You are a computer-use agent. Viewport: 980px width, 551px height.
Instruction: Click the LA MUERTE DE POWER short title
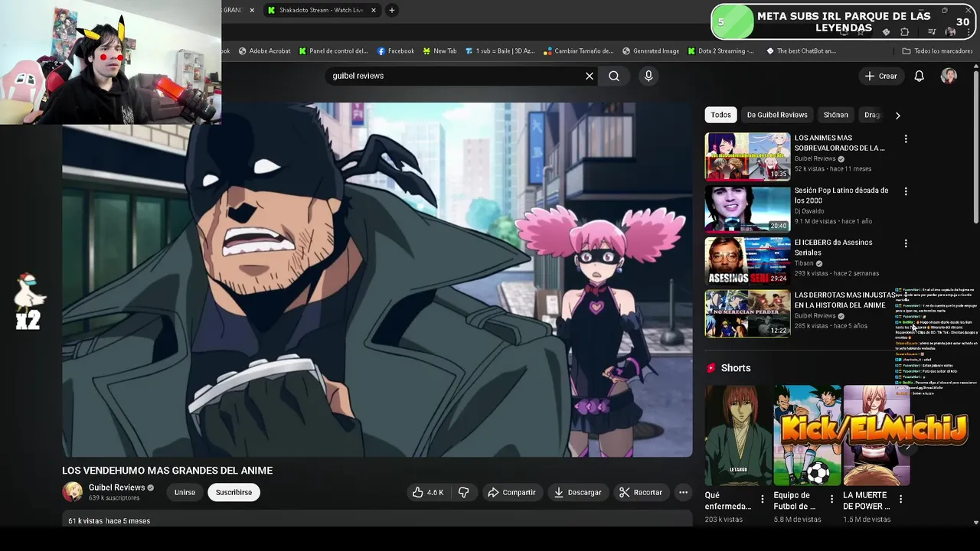click(x=867, y=500)
